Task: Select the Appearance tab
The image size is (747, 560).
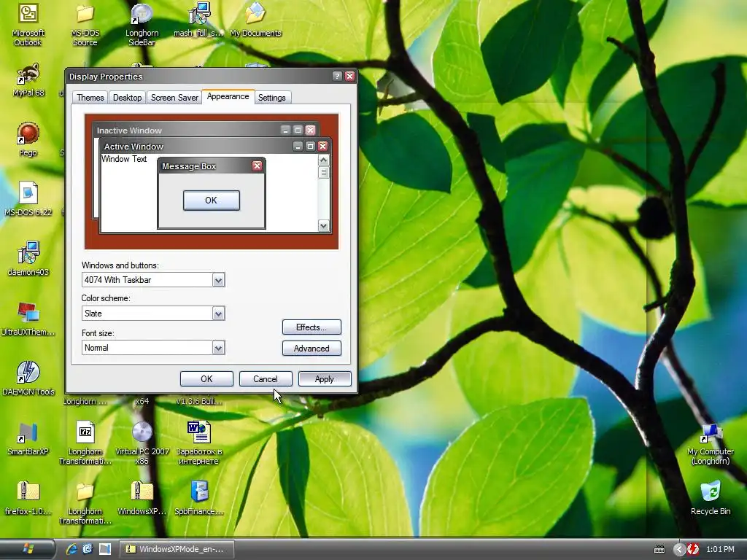Action: click(x=228, y=96)
